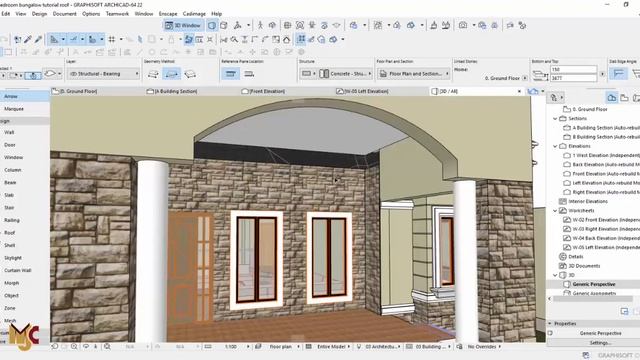The image size is (640, 360).
Task: Click the magnifier find and select icon
Action: 234,40
